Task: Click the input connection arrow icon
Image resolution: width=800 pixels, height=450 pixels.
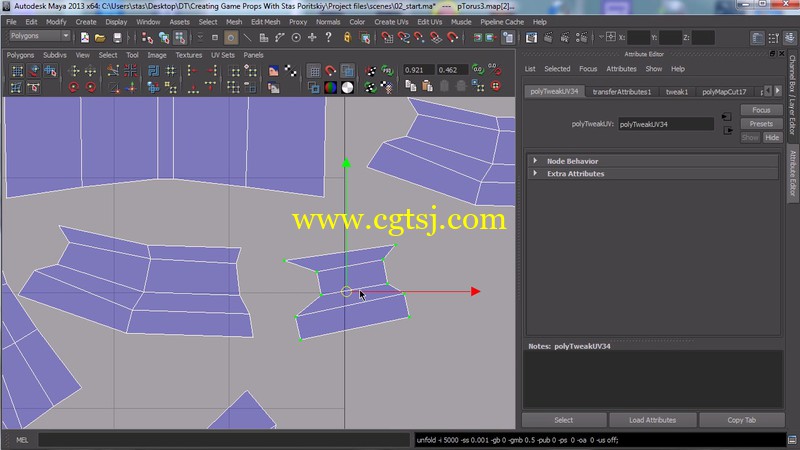Action: pos(727,117)
